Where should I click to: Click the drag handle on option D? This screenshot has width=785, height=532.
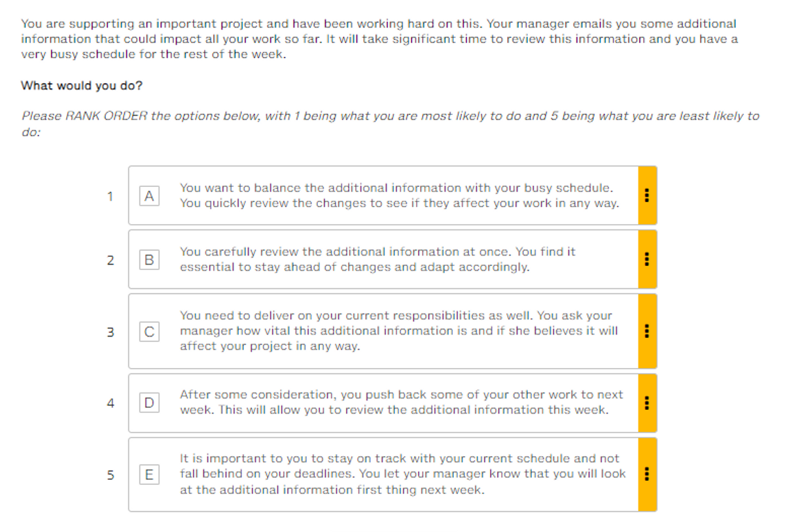pyautogui.click(x=646, y=403)
